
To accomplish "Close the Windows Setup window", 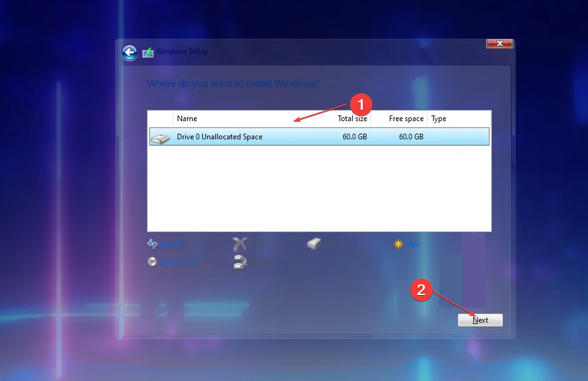I will [x=500, y=43].
